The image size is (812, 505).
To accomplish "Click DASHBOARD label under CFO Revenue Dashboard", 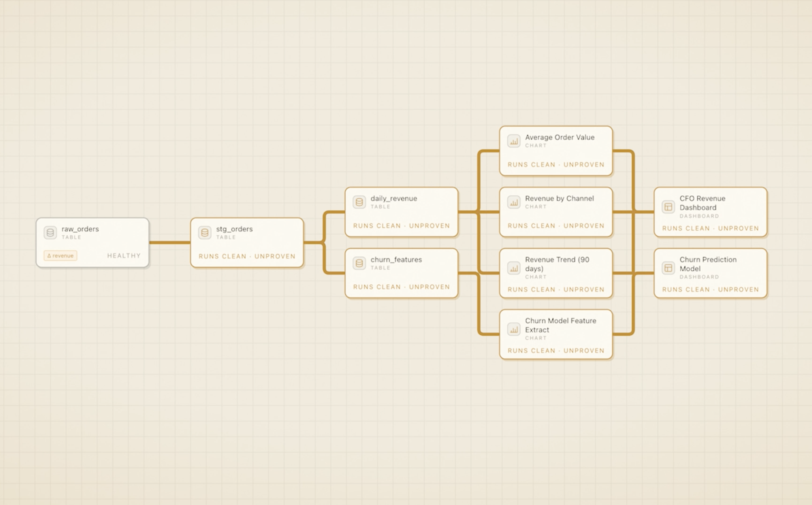I will point(699,216).
